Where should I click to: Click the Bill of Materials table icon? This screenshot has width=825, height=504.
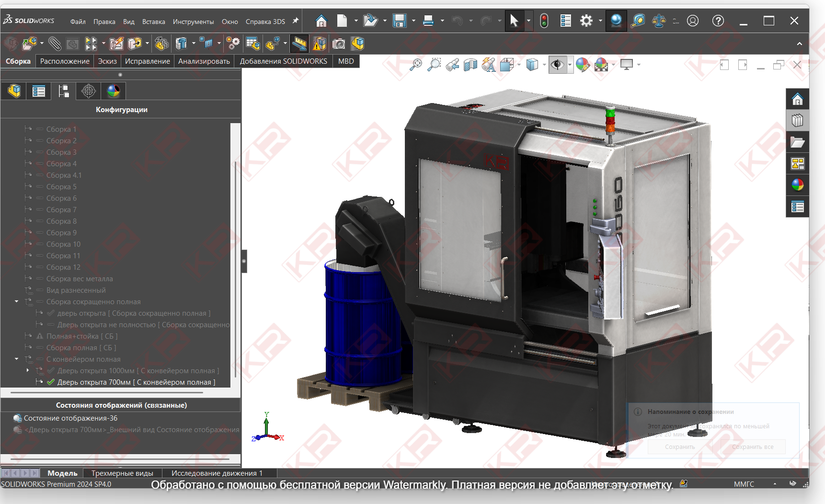(252, 44)
